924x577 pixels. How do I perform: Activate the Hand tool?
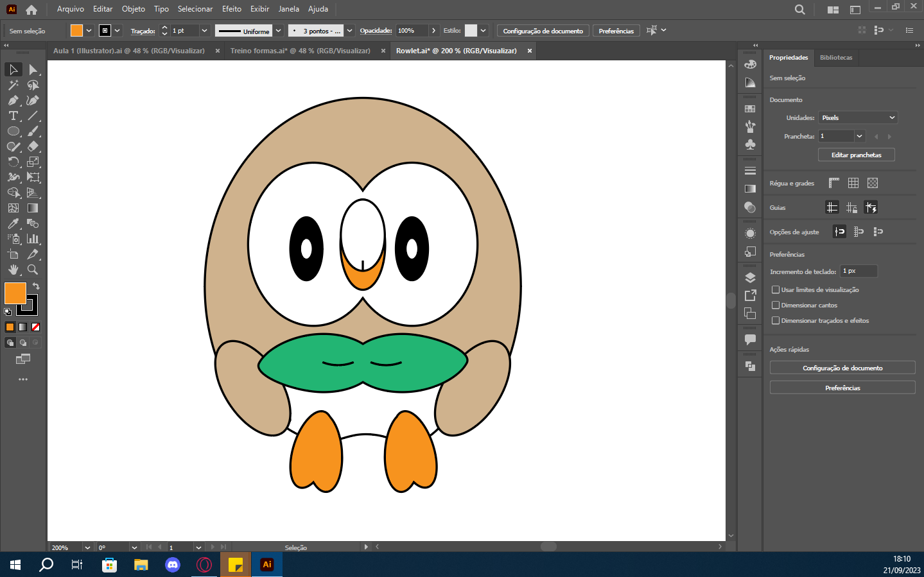click(13, 270)
